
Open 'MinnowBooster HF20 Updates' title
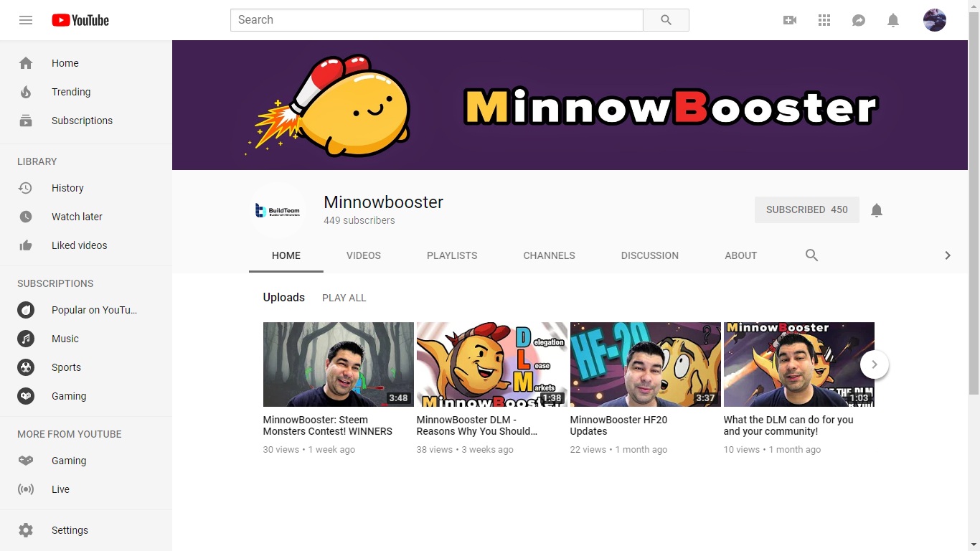[618, 425]
